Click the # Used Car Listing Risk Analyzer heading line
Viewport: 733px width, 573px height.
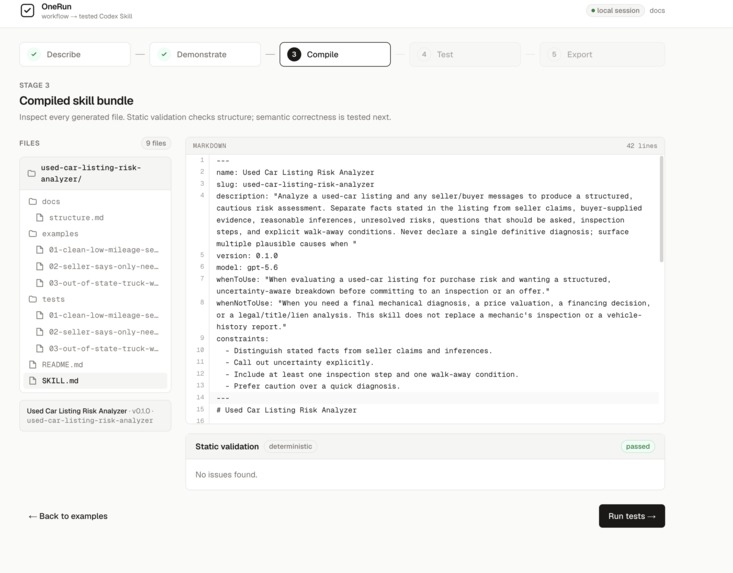pyautogui.click(x=286, y=410)
